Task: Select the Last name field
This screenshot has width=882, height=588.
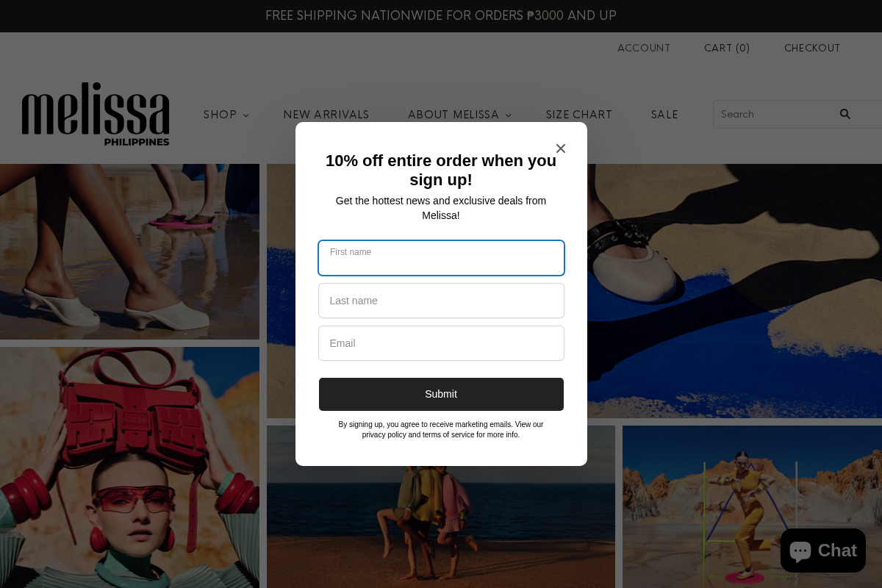Action: pos(441,301)
